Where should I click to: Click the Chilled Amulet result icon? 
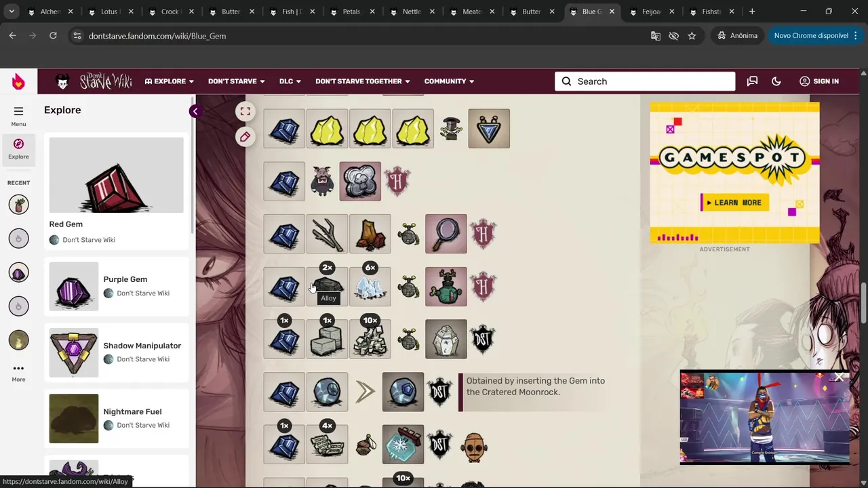coord(489,128)
